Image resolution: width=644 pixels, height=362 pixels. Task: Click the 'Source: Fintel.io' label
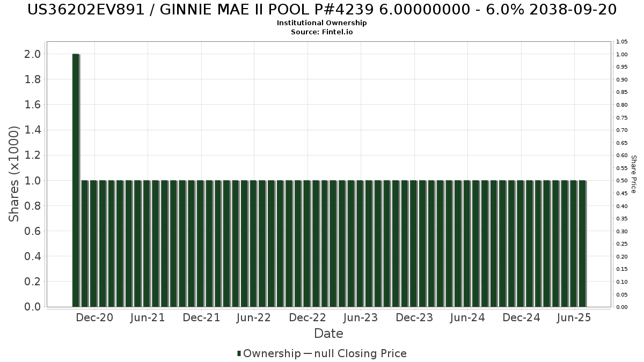pos(322,32)
